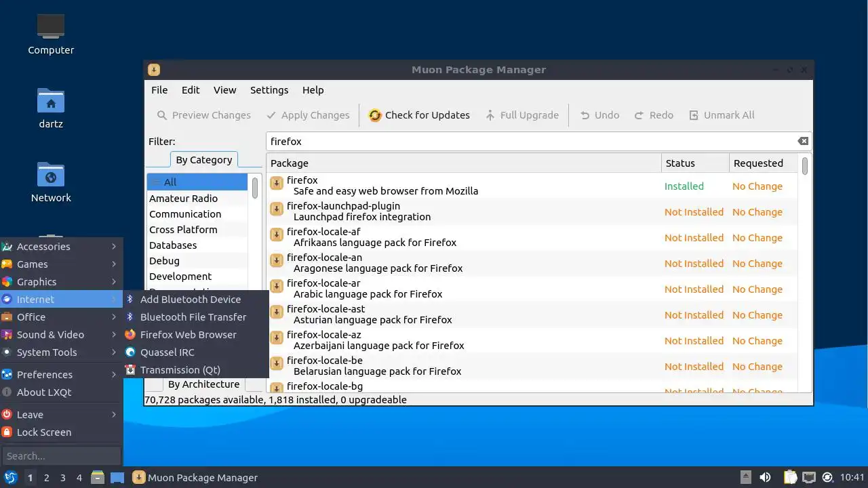The width and height of the screenshot is (868, 488).
Task: Click the menu Search field
Action: click(x=61, y=456)
